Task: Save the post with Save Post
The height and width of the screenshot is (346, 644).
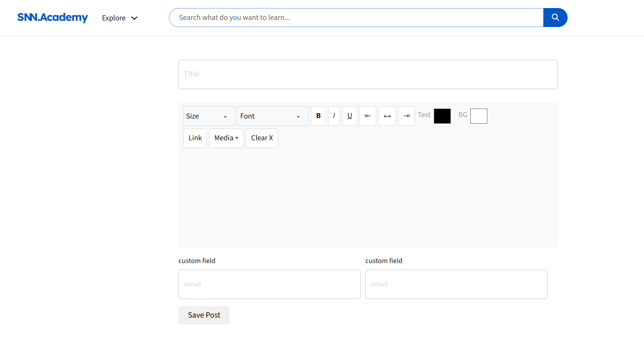Action: click(x=204, y=315)
